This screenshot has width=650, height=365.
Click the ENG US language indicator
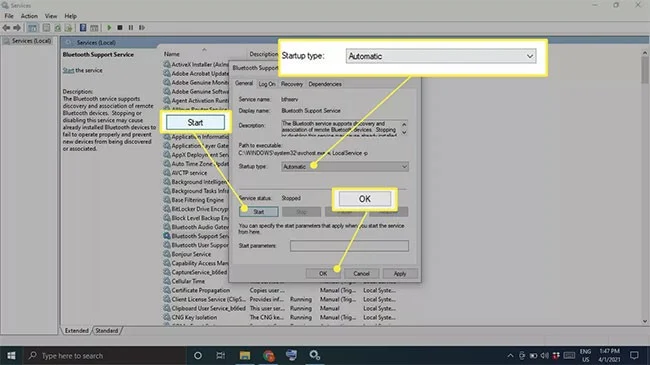point(585,355)
